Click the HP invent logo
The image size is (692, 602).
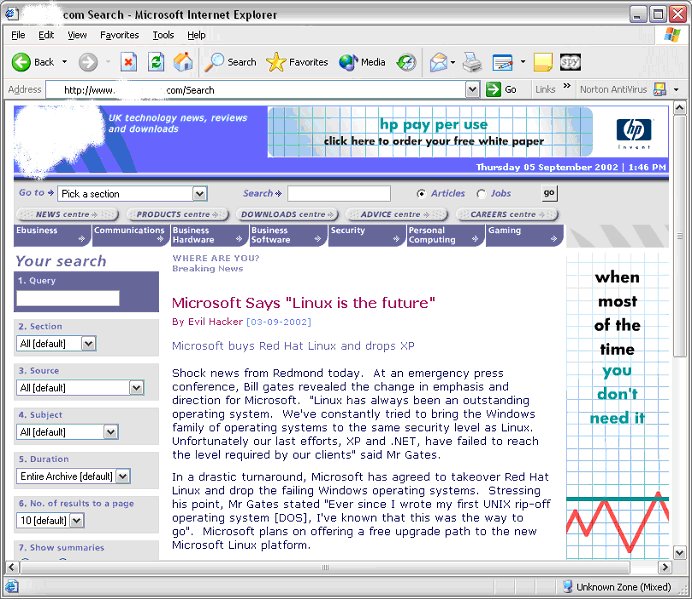(x=633, y=134)
